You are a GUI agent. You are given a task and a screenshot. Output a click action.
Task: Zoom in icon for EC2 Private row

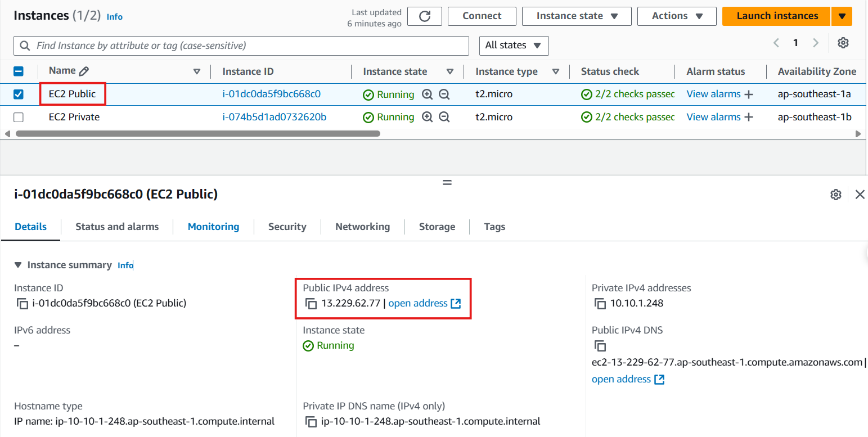click(x=427, y=117)
